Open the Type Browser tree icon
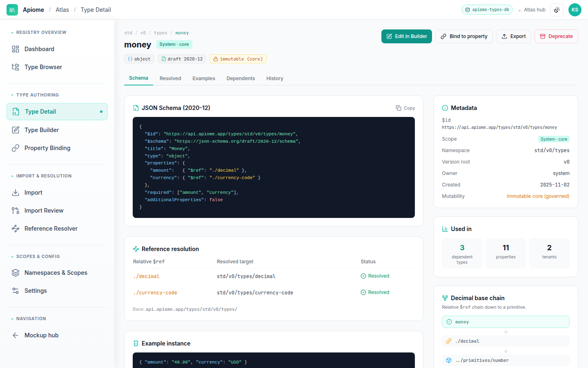 pyautogui.click(x=16, y=67)
